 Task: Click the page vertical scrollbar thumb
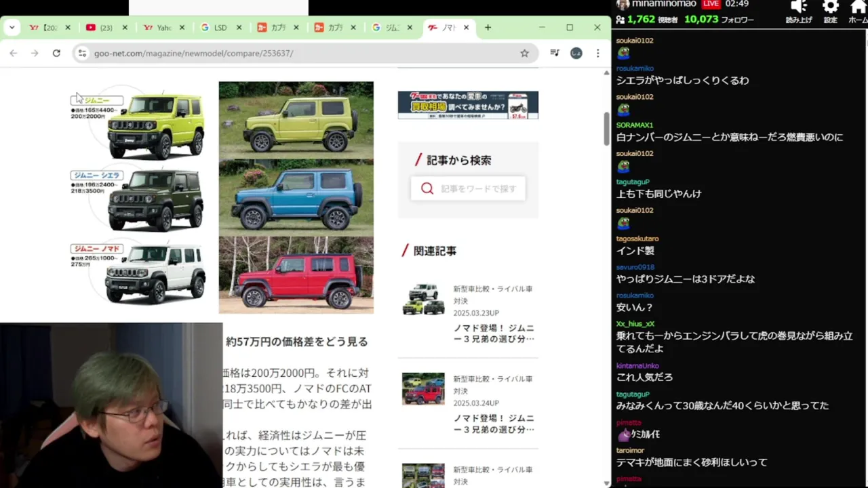coord(607,128)
